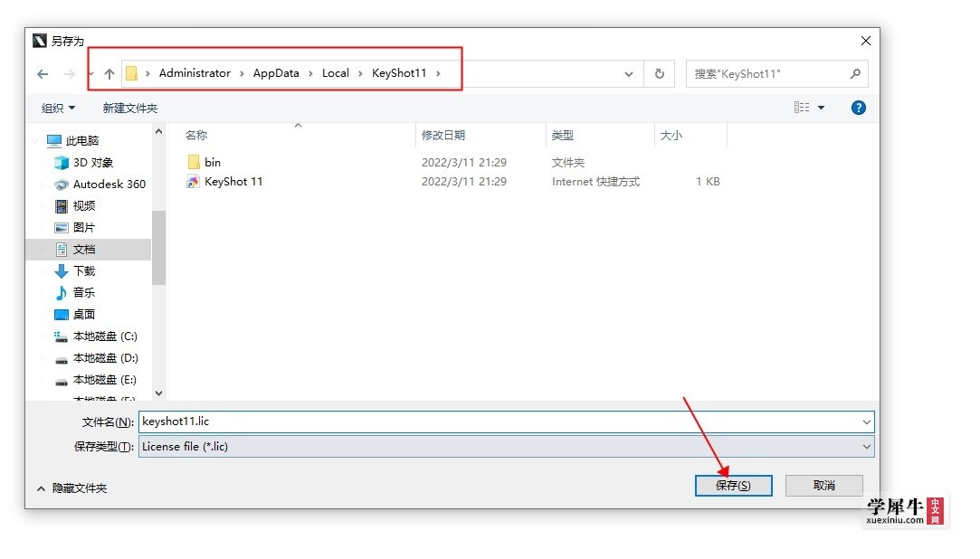
Task: Open the 保存类型 License file combo box
Action: (x=506, y=447)
